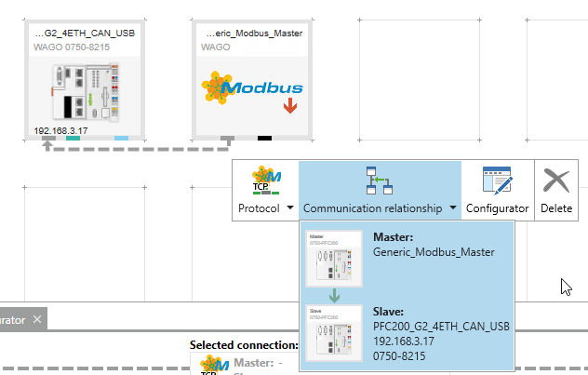Click the gray port connector on PFC200 tile
This screenshot has height=375, width=588.
pyautogui.click(x=48, y=139)
